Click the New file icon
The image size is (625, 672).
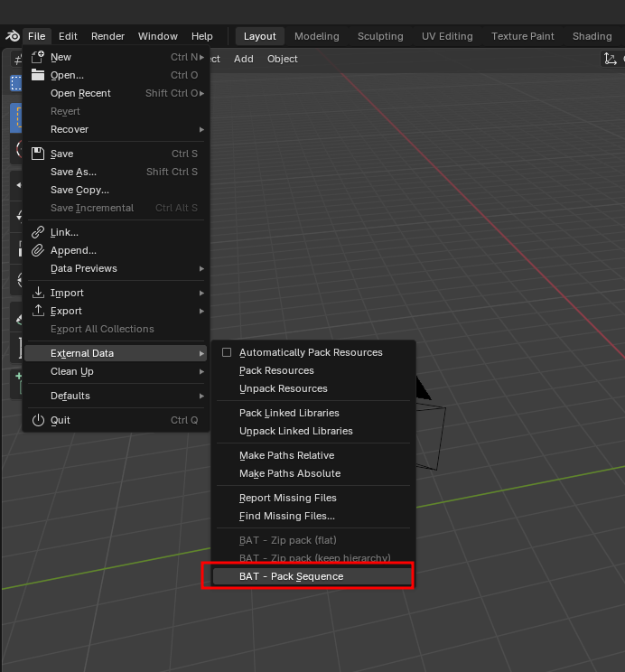point(38,57)
